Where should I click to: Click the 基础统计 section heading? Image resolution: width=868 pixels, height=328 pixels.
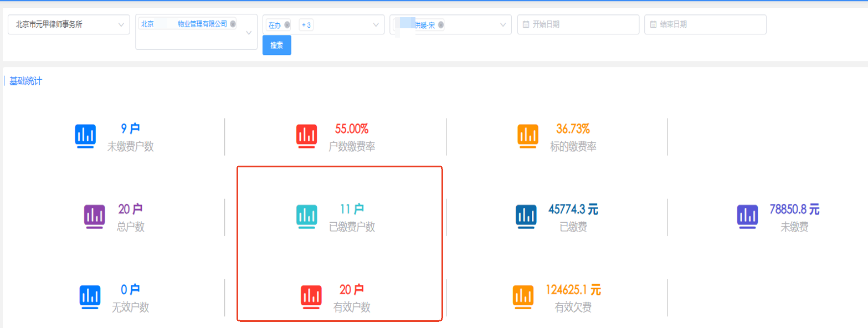tap(25, 81)
